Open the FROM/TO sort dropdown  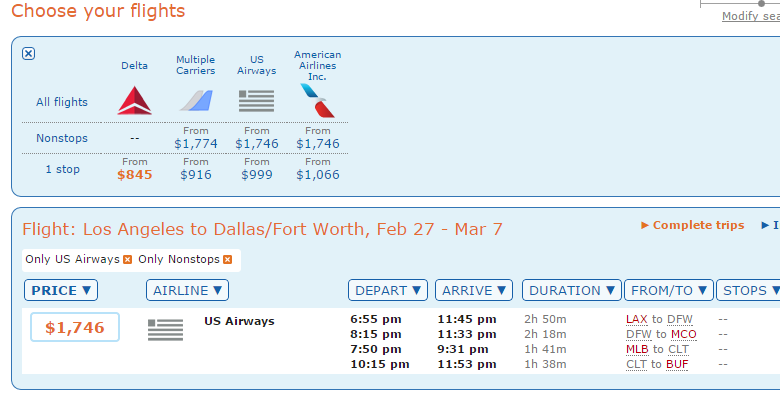[669, 290]
